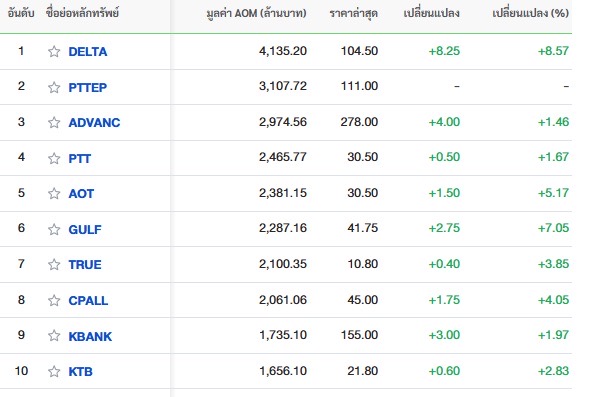Open the GULF stock link
The height and width of the screenshot is (397, 591).
tap(85, 229)
